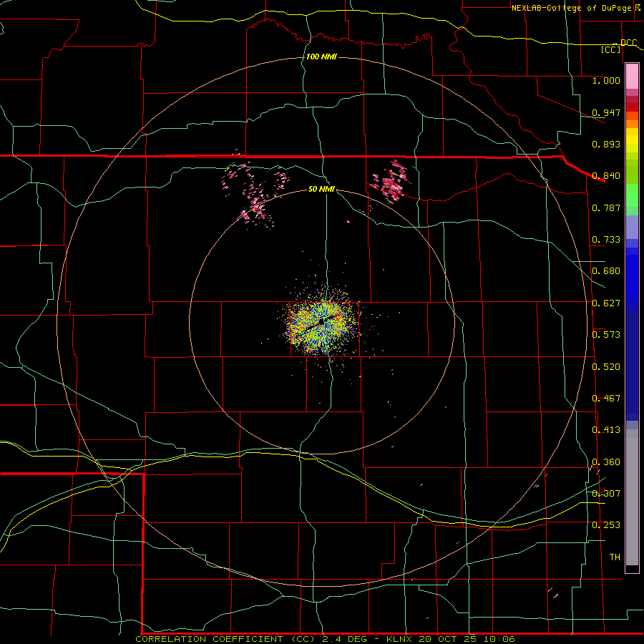The height and width of the screenshot is (644, 644).
Task: Click the 0.733 color scale value
Action: (x=606, y=240)
